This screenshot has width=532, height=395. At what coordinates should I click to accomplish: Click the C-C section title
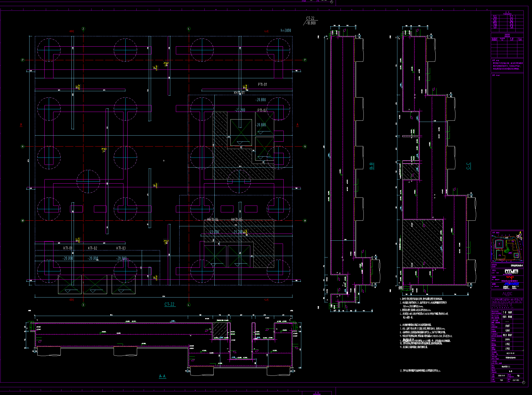click(468, 166)
